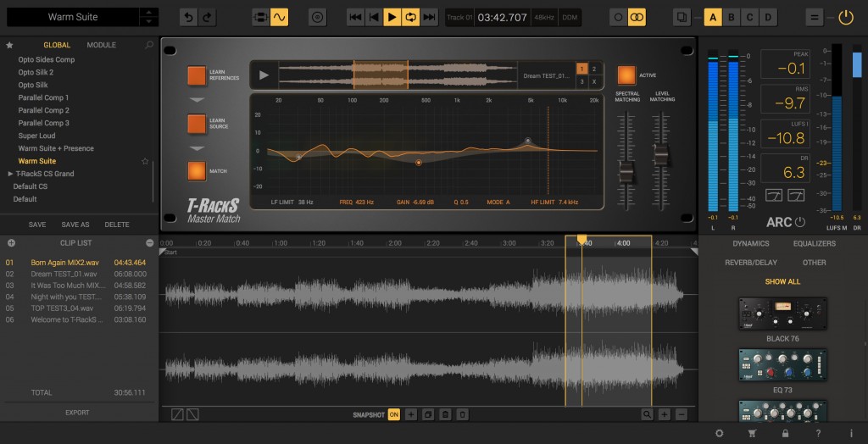Open the EQUALIZERS category
Image resolution: width=868 pixels, height=444 pixels.
click(815, 243)
